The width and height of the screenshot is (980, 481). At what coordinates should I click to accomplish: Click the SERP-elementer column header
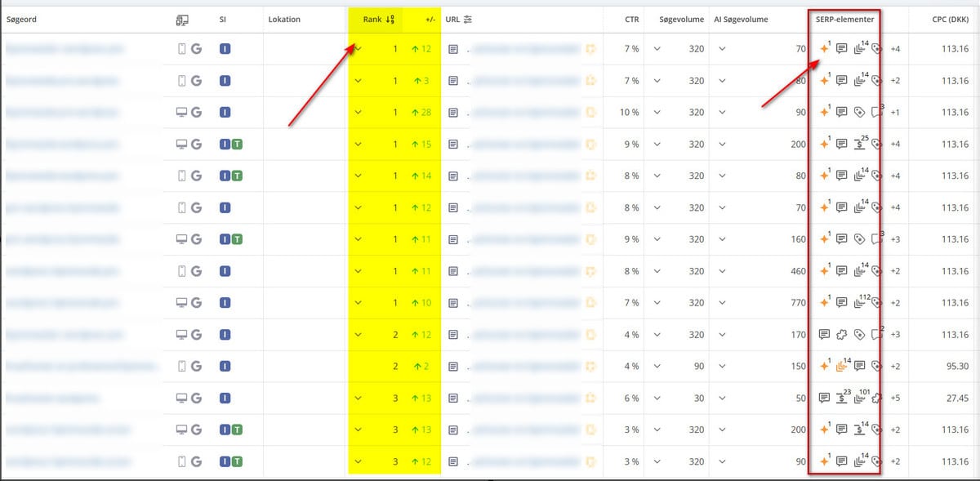(845, 20)
